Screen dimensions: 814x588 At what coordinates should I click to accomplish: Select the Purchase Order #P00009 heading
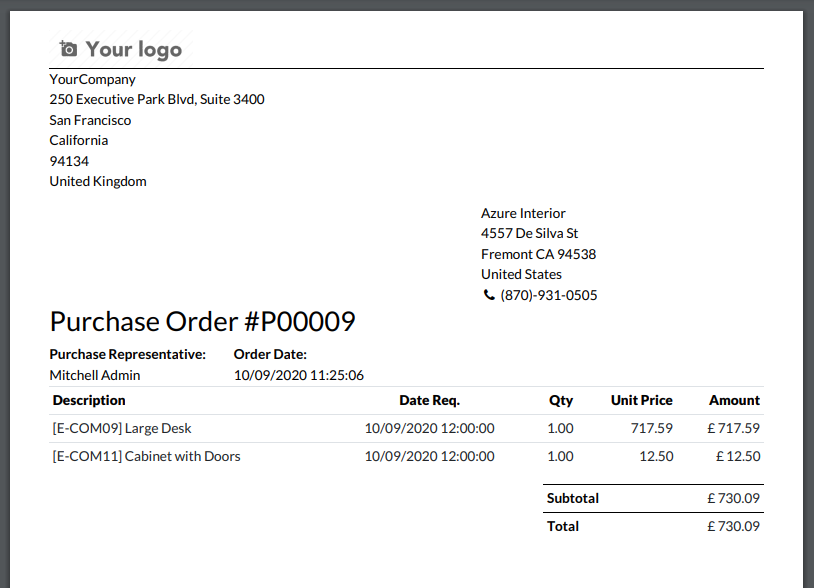click(x=202, y=322)
